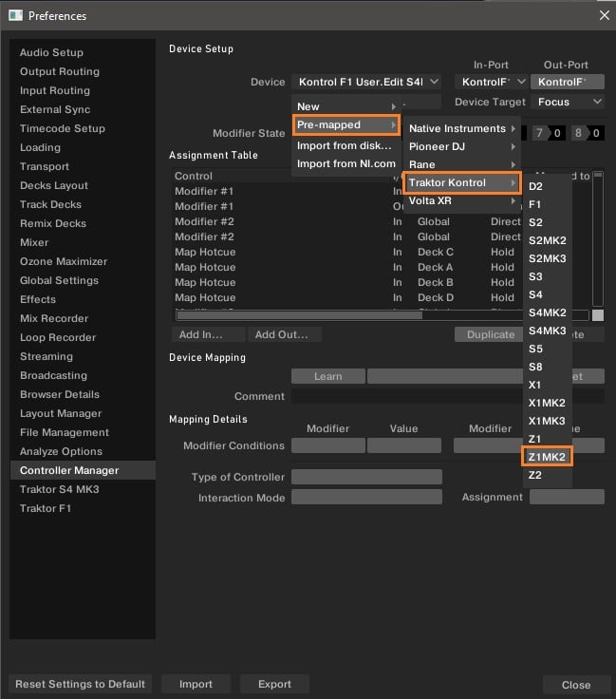Select Z2 controller mapping
Screen dimensions: 616x699
(x=548, y=475)
